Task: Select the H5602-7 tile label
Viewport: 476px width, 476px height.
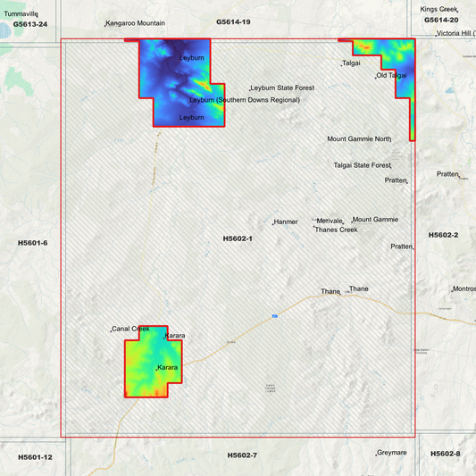Action: pyautogui.click(x=242, y=455)
